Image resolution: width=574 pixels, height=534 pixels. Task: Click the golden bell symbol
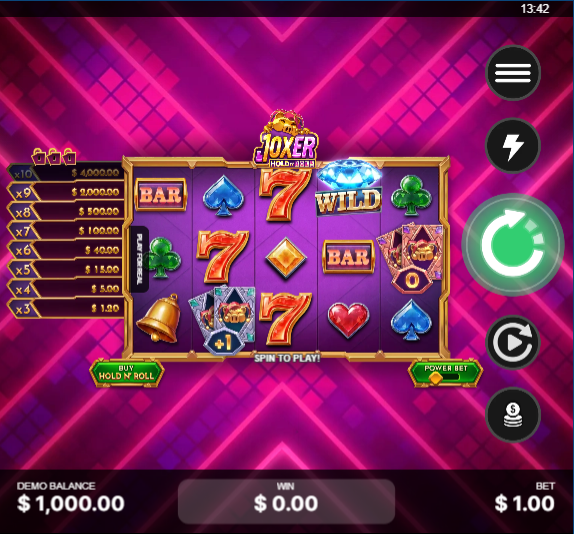[159, 319]
